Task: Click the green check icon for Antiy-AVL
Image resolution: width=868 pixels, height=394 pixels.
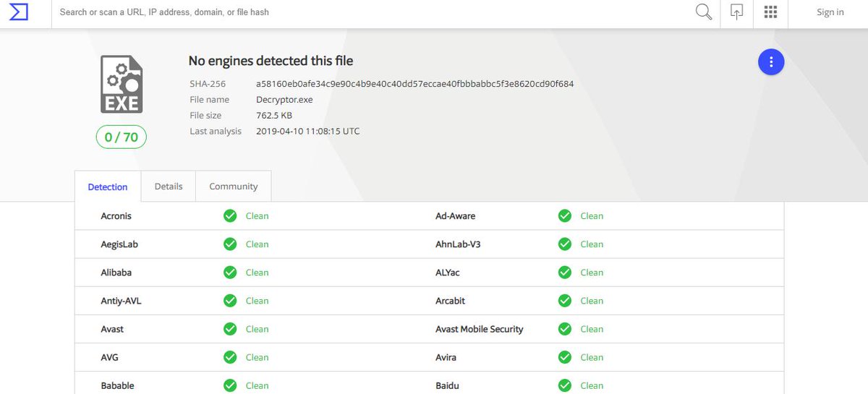Action: (230, 301)
